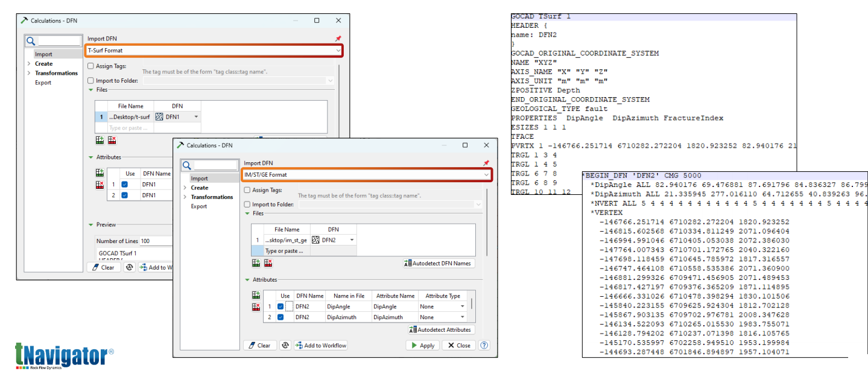The image size is (868, 374).
Task: Expand the Transformations node in IM/ST/GE window
Action: [185, 197]
